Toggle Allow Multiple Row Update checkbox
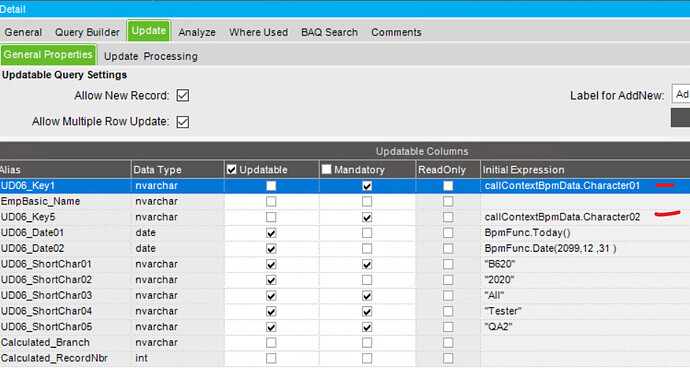This screenshot has width=690, height=368. click(183, 121)
